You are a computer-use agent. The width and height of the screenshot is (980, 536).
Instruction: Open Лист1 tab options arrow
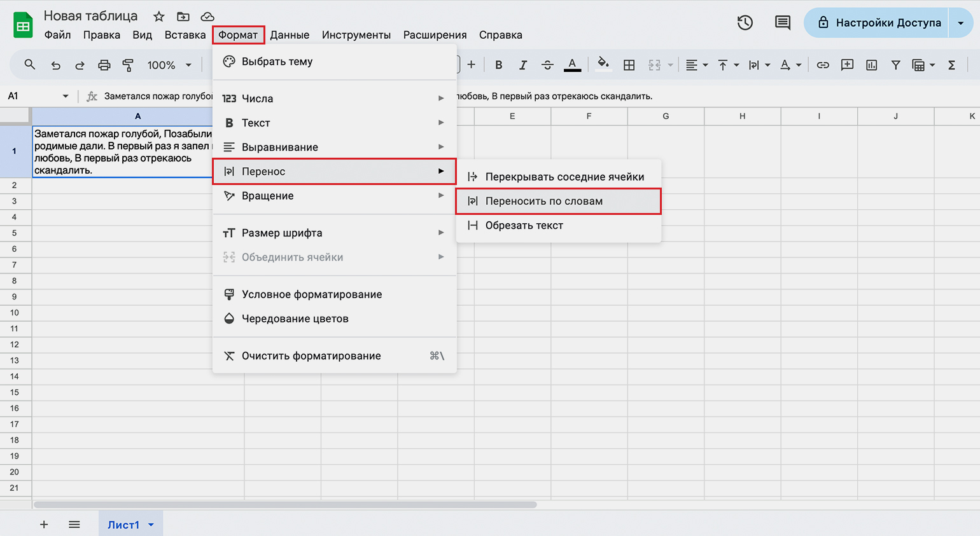pos(151,525)
